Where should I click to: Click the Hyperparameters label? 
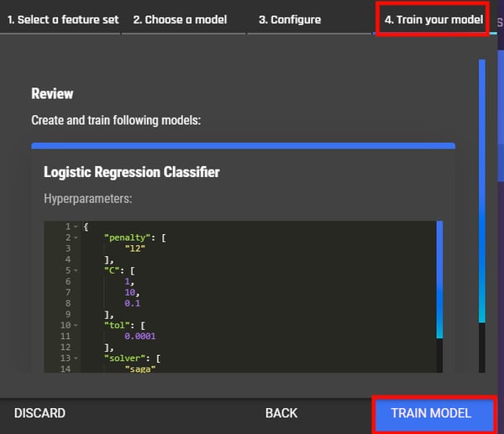point(87,199)
